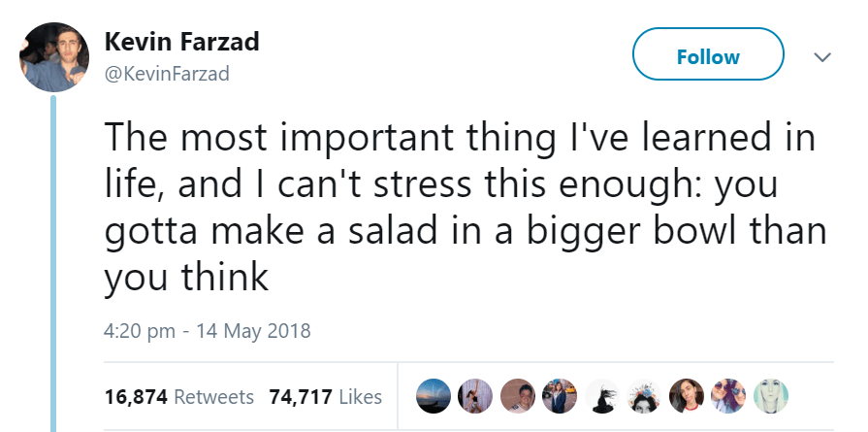This screenshot has width=868, height=432.
Task: Click Kevin Farzad's profile picture
Action: [x=55, y=56]
